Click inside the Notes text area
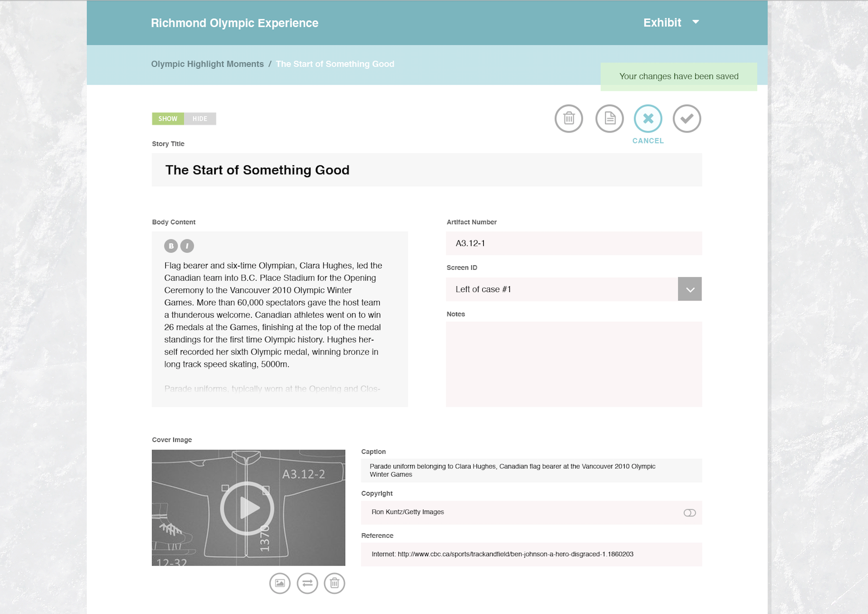The height and width of the screenshot is (614, 868). click(x=574, y=364)
